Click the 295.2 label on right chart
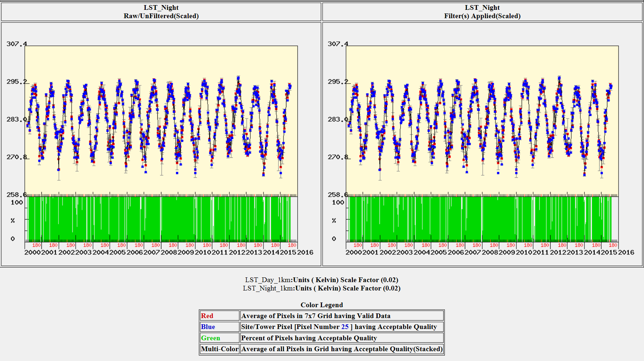The width and height of the screenshot is (644, 361). pyautogui.click(x=338, y=82)
